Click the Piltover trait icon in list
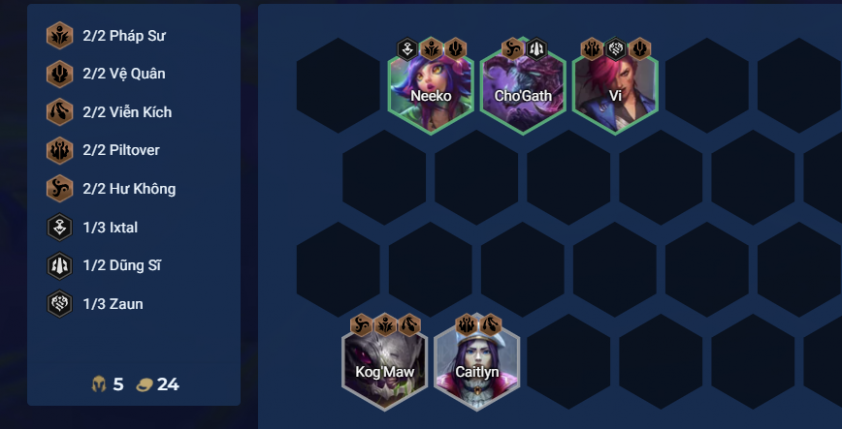 [x=60, y=150]
